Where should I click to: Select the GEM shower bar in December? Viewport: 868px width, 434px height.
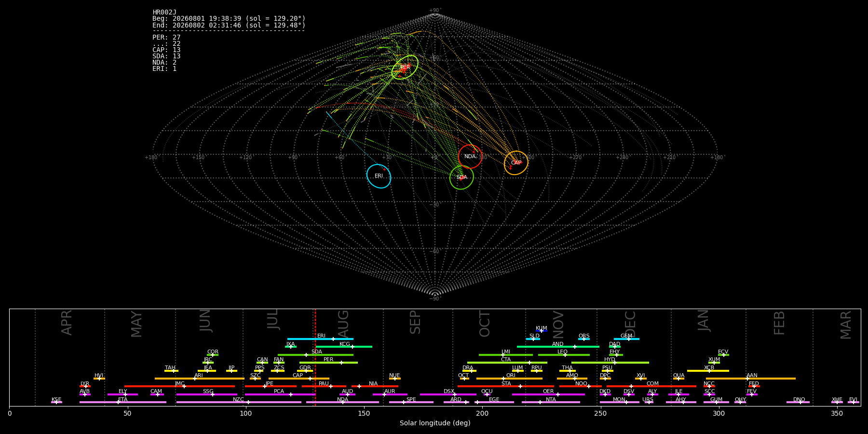[626, 339]
